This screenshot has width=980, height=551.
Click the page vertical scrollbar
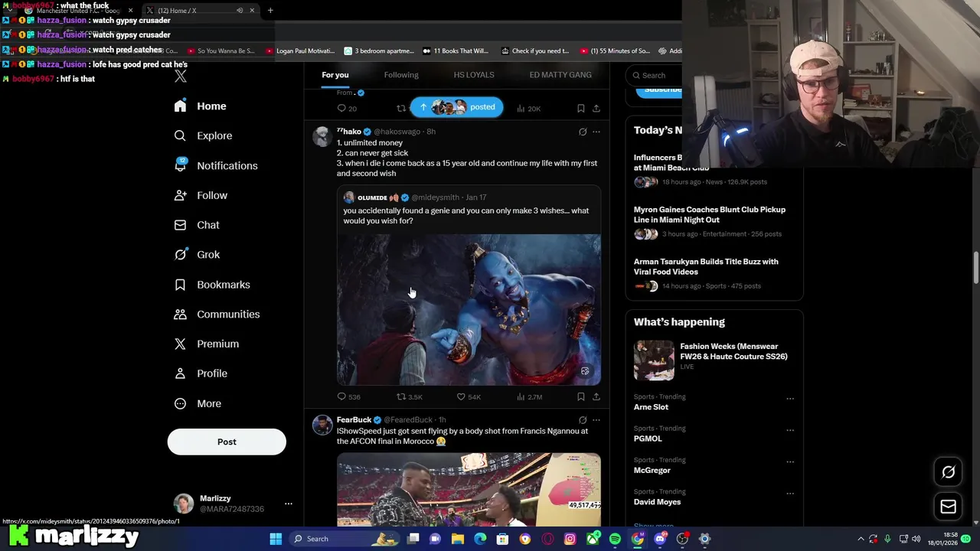(x=975, y=268)
